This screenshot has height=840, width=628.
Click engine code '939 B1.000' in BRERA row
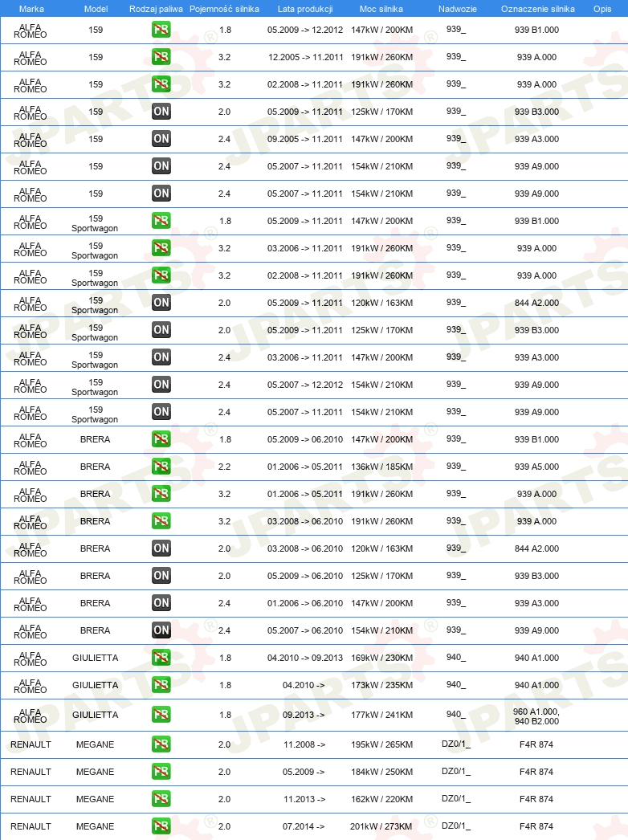pyautogui.click(x=536, y=439)
